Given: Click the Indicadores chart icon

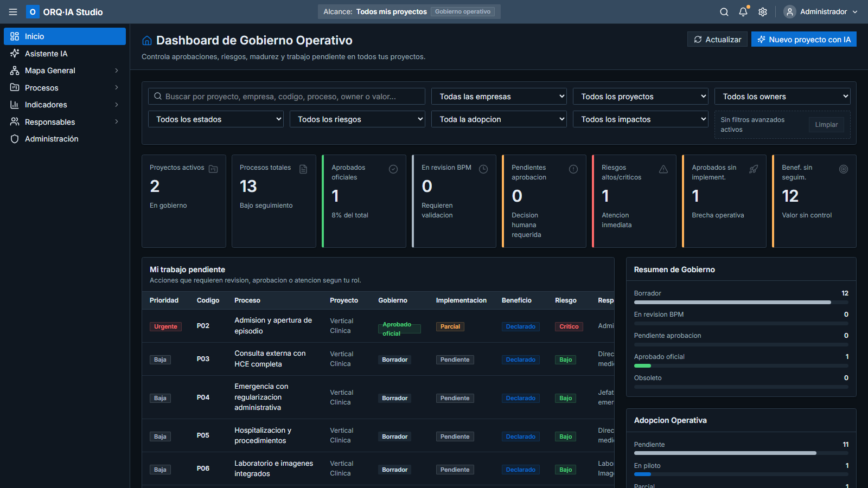Looking at the screenshot, I should click(x=15, y=105).
